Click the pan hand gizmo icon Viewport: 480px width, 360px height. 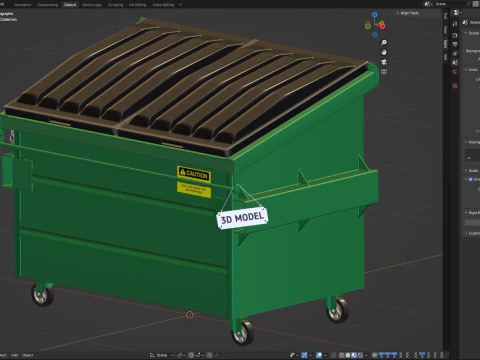coord(384,52)
